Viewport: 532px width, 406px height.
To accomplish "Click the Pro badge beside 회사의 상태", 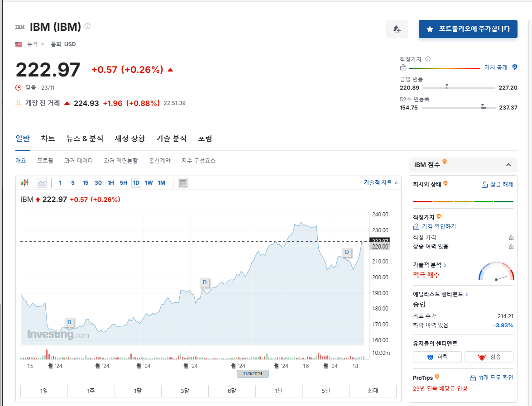I will [x=446, y=183].
